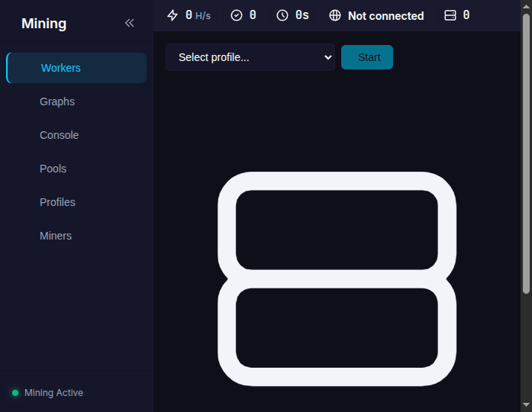Select Miners from the sidebar
This screenshot has width=532, height=412.
click(x=56, y=236)
